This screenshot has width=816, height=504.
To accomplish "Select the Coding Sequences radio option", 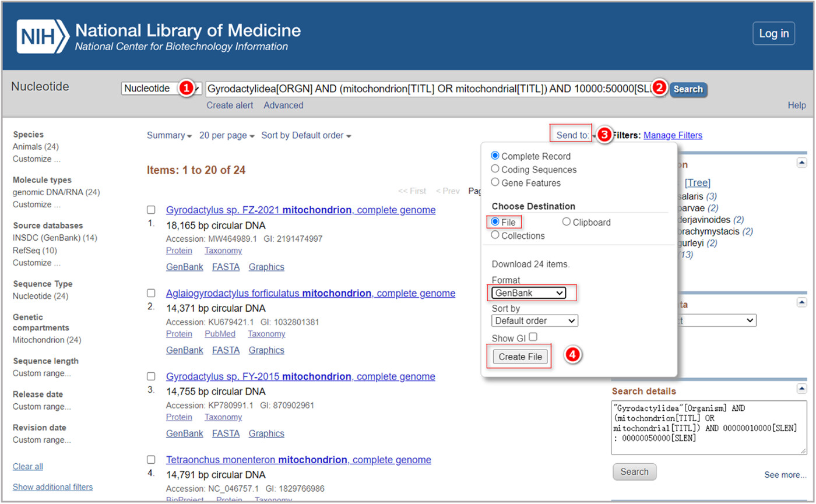I will pos(495,169).
